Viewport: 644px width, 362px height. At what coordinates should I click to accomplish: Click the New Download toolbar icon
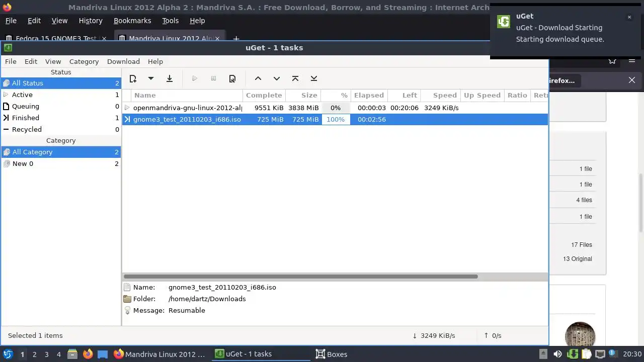click(x=133, y=78)
